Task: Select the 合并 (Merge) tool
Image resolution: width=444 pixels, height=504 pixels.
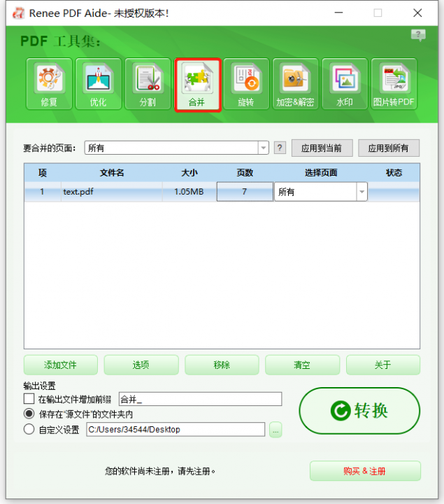Action: coord(198,85)
